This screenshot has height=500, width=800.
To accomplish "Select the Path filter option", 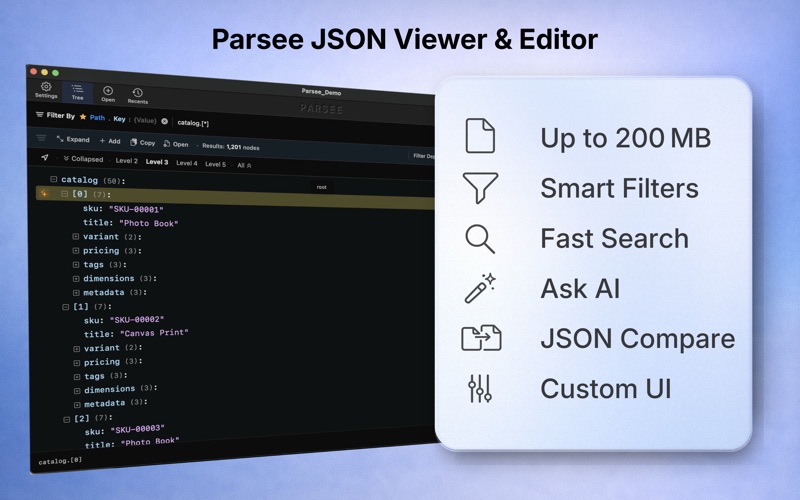I will click(x=97, y=118).
